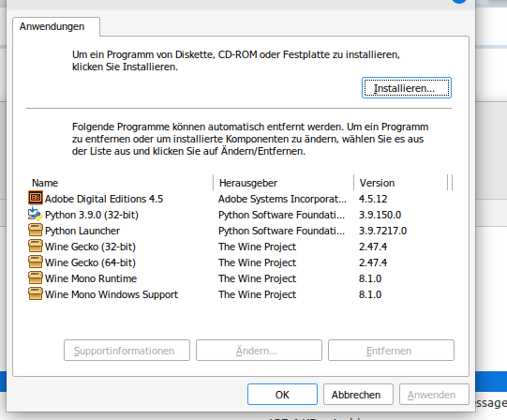
Task: Click the Wine Mono Windows Support icon
Action: tap(36, 293)
